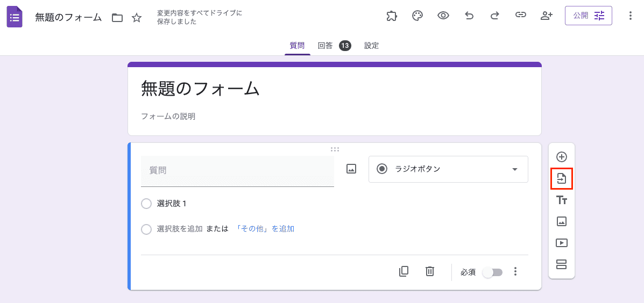Add a video from the side toolbar

(x=562, y=243)
